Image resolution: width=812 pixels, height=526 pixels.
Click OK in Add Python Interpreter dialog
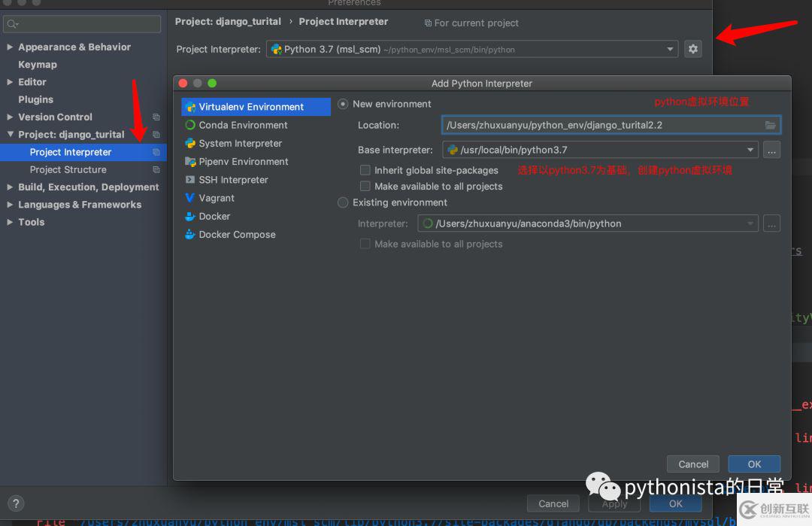coord(754,464)
